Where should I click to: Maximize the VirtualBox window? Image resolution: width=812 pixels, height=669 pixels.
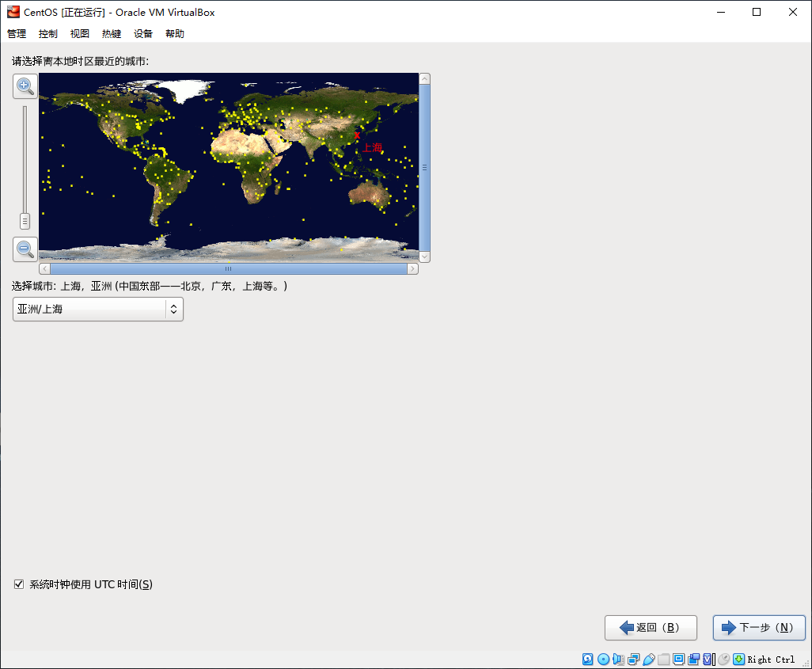757,12
